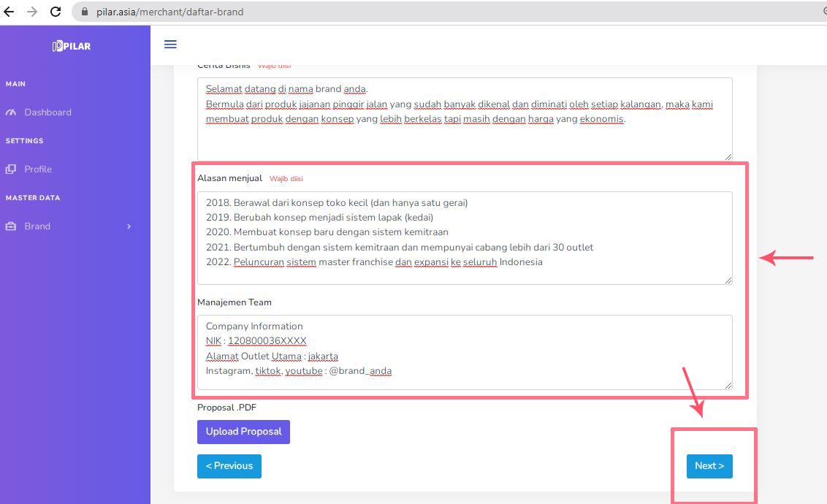Click the PILAR logo in the sidebar
The width and height of the screenshot is (827, 504).
pyautogui.click(x=72, y=46)
